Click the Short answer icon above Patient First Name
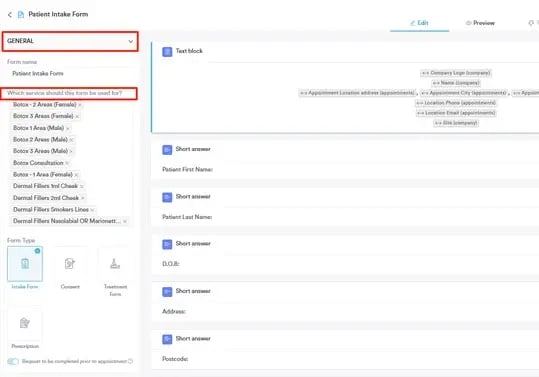The image size is (539, 377). point(167,150)
